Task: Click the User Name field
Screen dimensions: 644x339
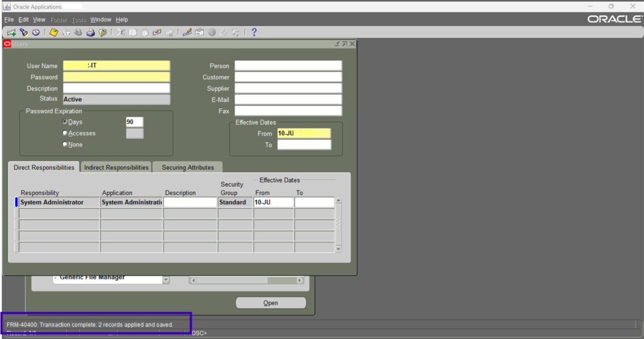Action: coord(116,66)
